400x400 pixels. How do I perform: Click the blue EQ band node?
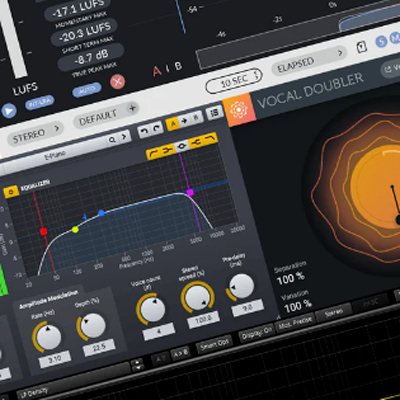click(x=102, y=213)
